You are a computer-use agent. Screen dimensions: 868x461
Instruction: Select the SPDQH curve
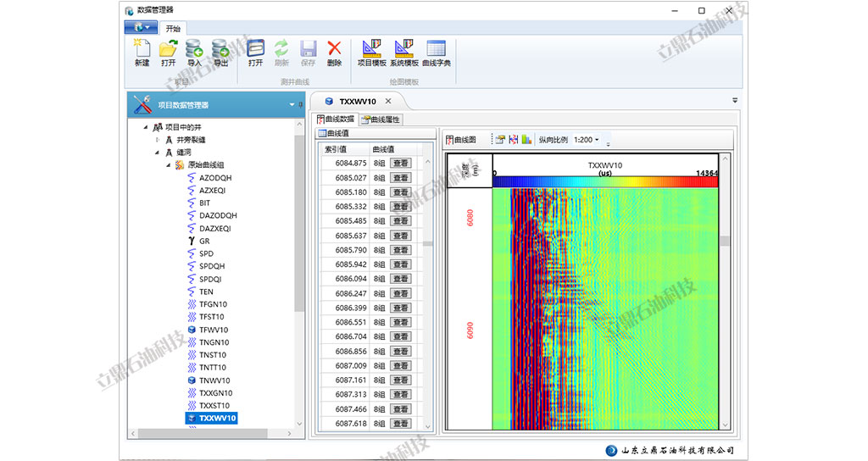pyautogui.click(x=212, y=266)
